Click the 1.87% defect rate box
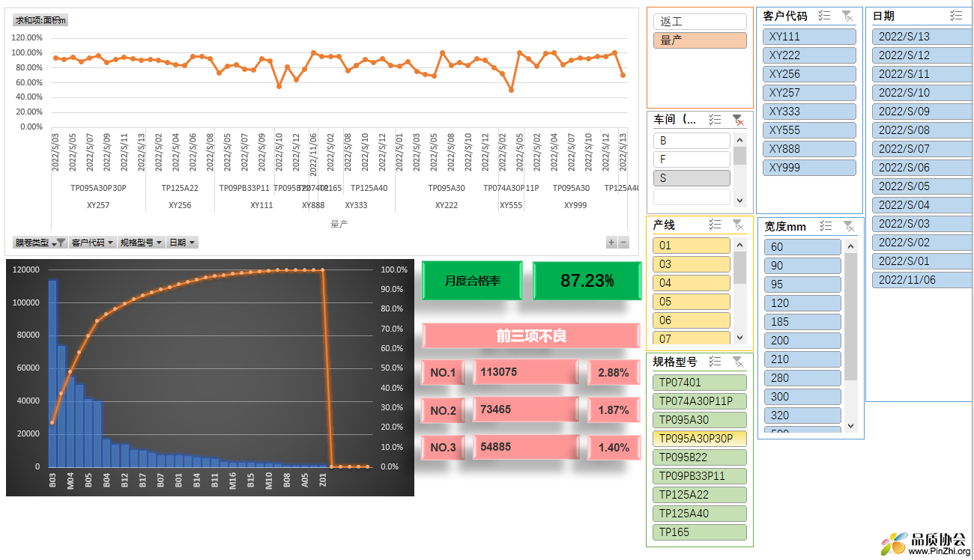Viewport: 974px width, 560px height. click(614, 410)
